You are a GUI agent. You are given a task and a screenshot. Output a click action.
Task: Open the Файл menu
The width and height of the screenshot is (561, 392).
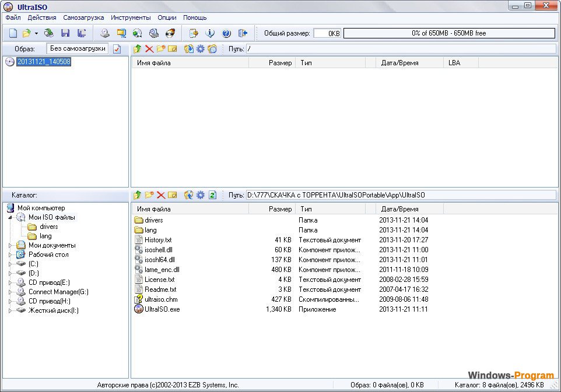click(x=13, y=17)
